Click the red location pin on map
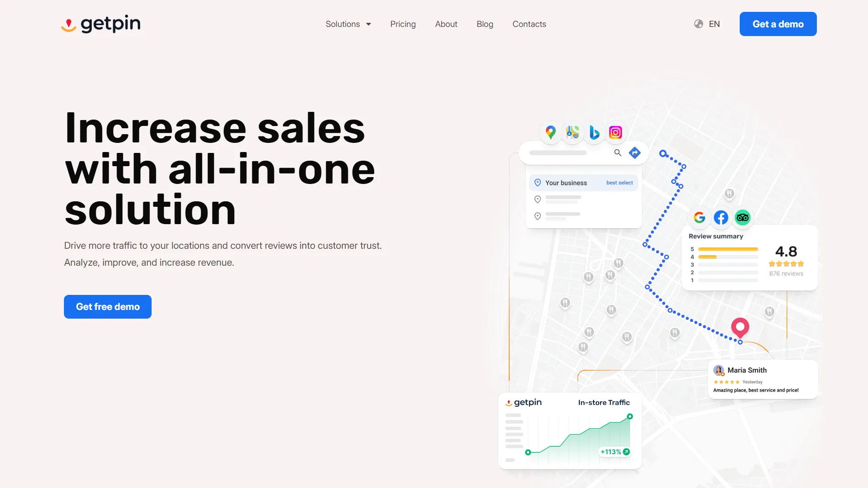Screen dimensions: 868x488 click(x=740, y=327)
